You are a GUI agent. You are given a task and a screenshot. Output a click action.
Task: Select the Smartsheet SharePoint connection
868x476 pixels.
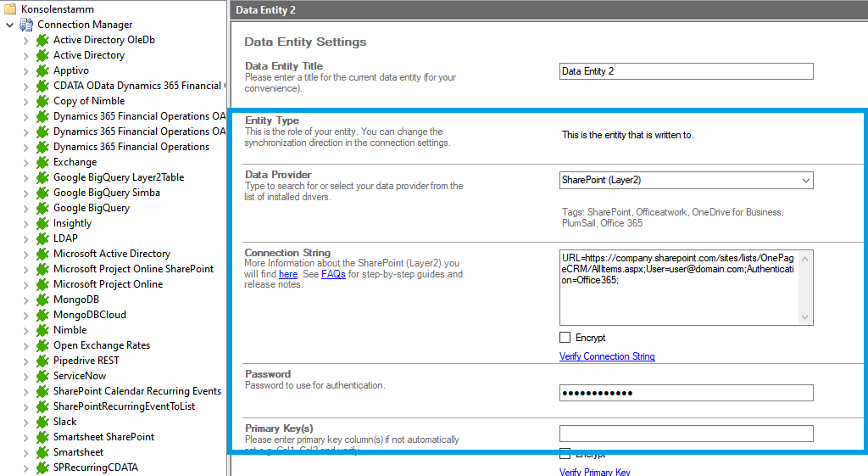click(103, 437)
